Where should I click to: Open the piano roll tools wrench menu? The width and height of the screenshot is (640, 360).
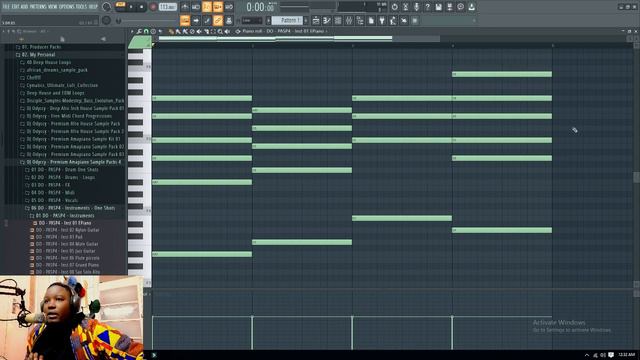[139, 31]
